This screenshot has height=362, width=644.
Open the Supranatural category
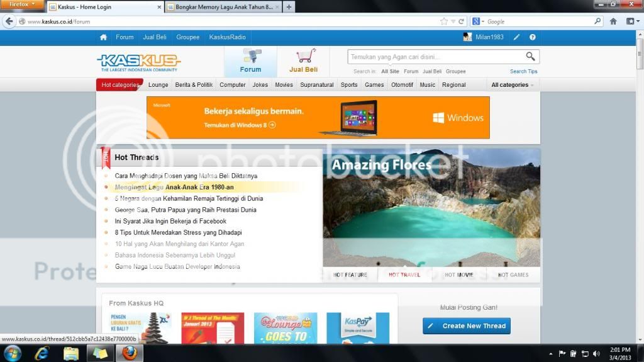pyautogui.click(x=317, y=85)
